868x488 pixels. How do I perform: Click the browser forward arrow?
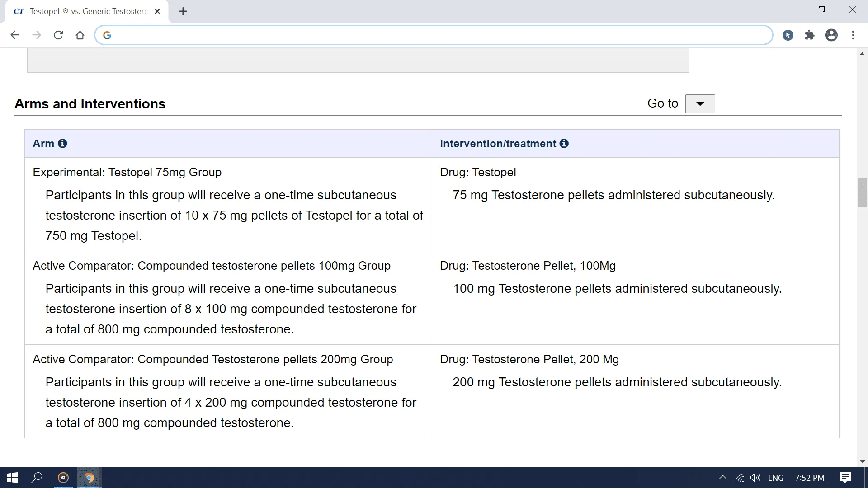point(37,35)
